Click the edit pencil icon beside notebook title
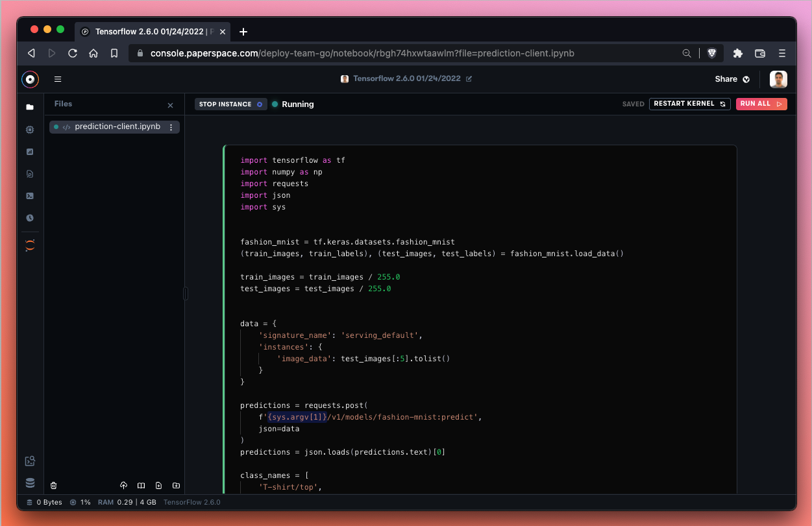This screenshot has width=812, height=526. [x=469, y=79]
